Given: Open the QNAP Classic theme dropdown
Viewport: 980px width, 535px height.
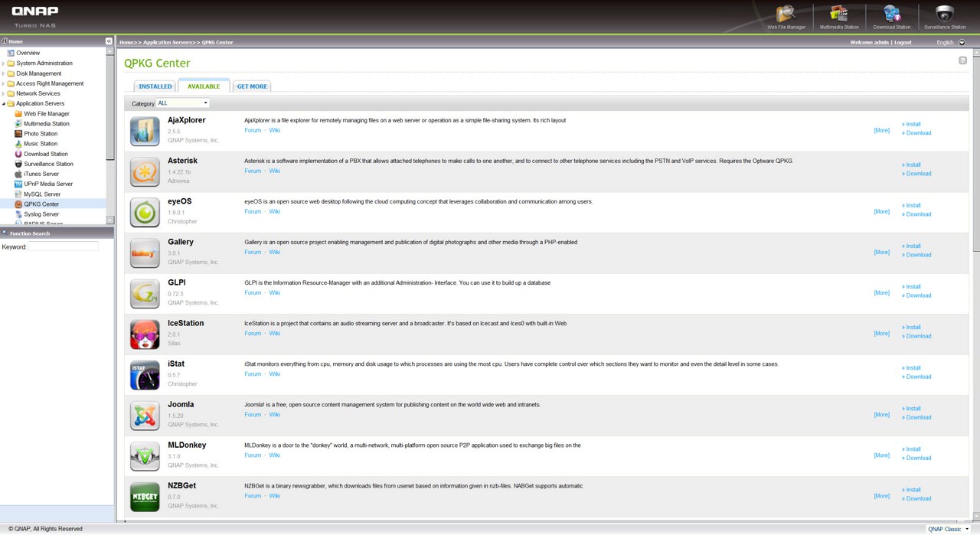Looking at the screenshot, I should point(948,529).
